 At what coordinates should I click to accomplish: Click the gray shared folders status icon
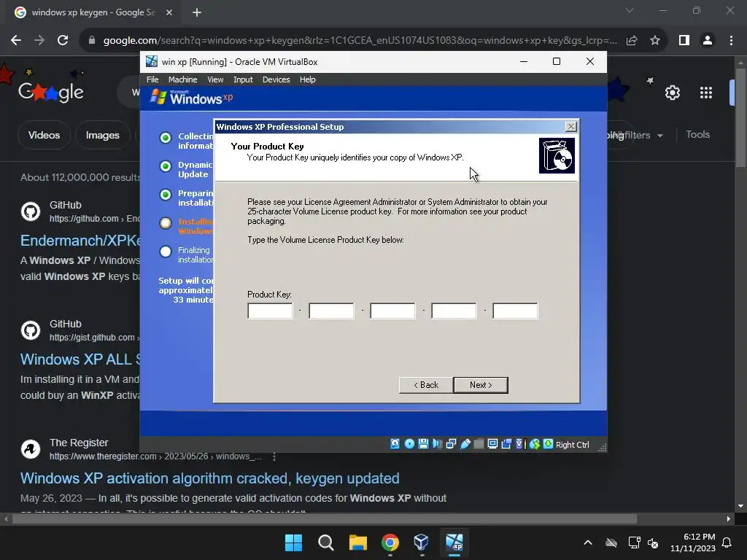point(479,444)
